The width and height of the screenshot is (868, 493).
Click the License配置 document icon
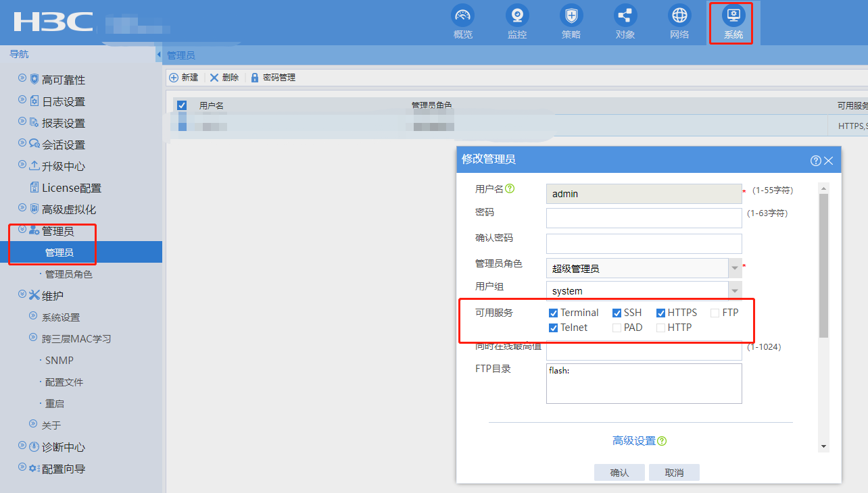[x=34, y=187]
